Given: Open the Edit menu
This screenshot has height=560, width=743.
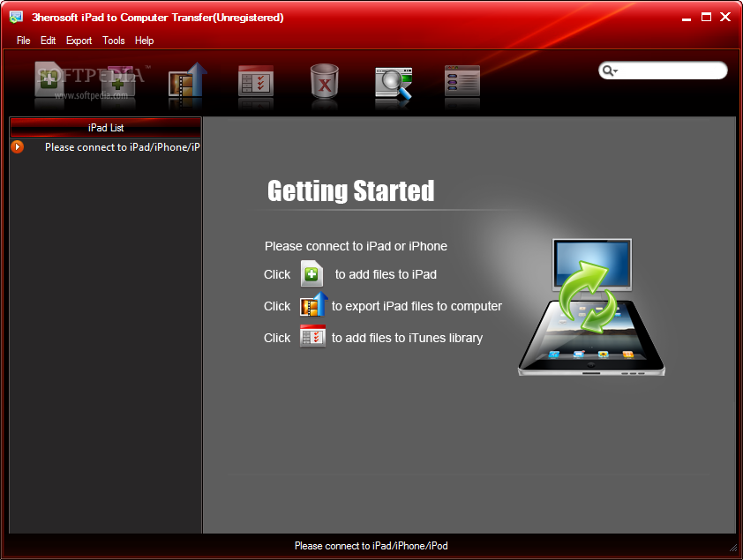Looking at the screenshot, I should point(48,41).
